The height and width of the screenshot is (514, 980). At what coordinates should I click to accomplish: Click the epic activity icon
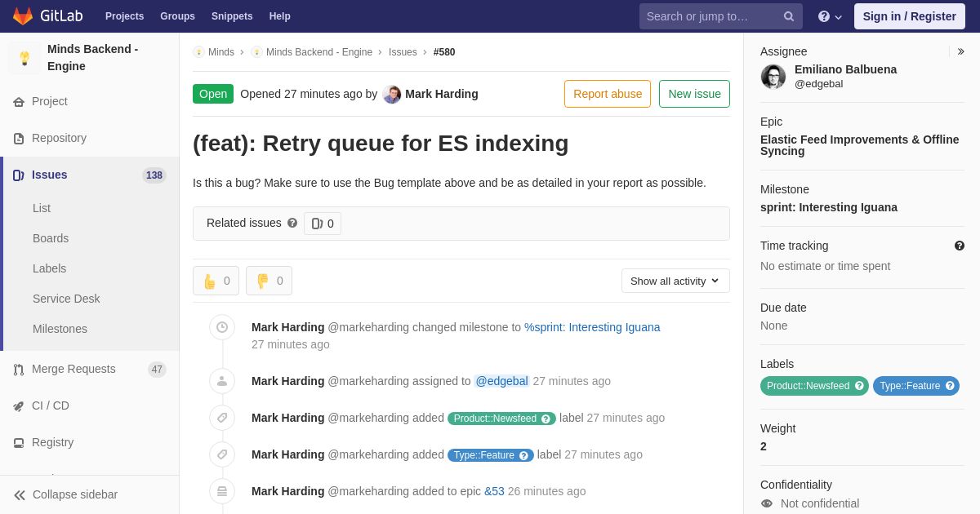pos(222,491)
